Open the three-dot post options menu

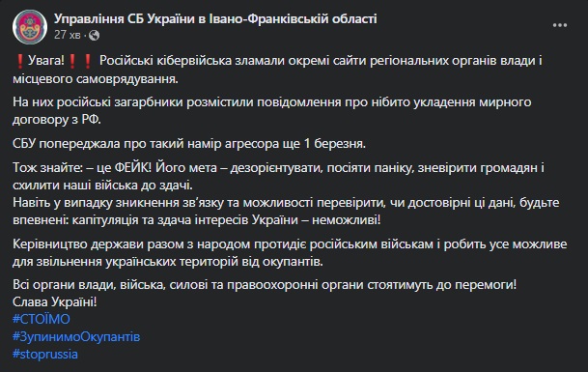coord(559,25)
